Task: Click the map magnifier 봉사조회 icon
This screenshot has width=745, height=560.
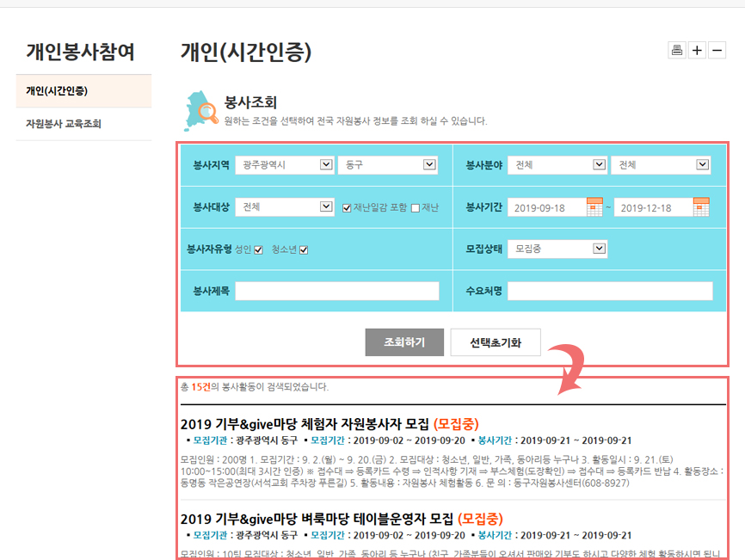Action: 201,108
